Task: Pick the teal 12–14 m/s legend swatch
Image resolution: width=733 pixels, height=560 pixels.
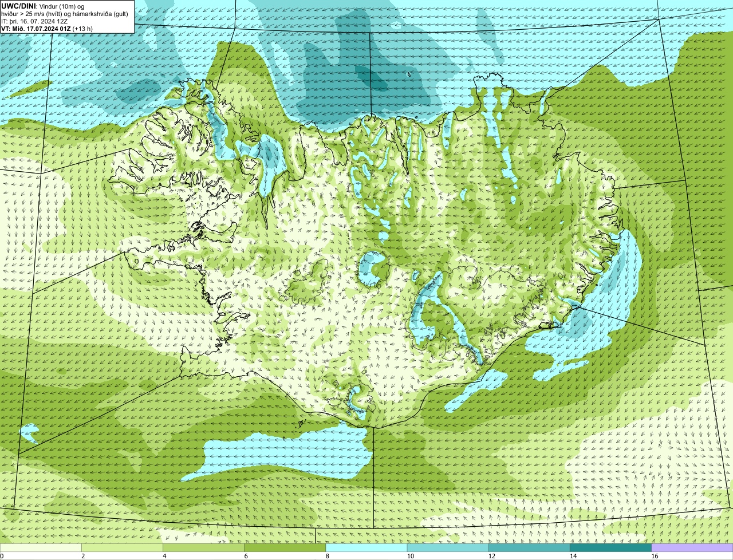Action: click(x=529, y=547)
